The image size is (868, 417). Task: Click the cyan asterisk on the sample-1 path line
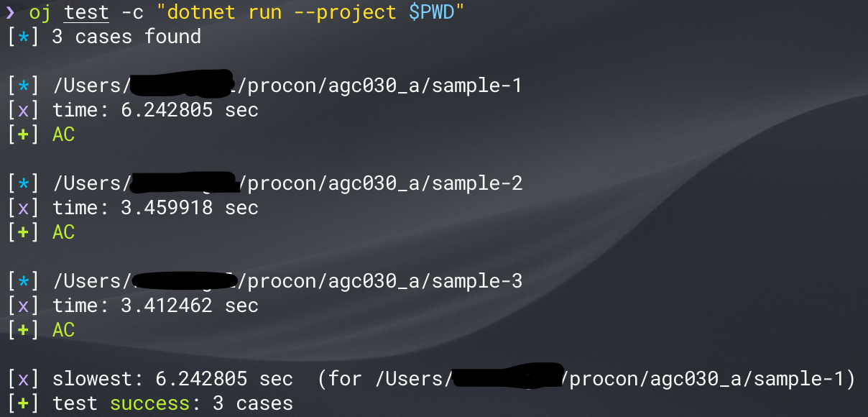click(23, 86)
